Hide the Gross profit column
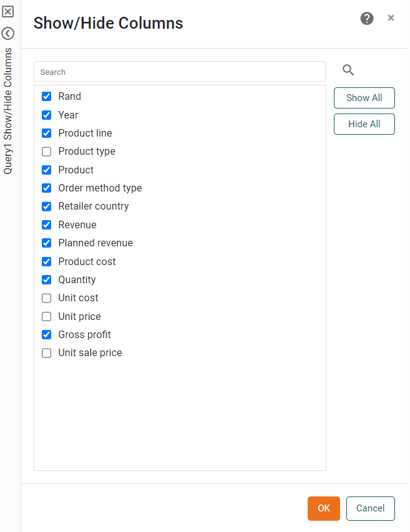 [46, 334]
